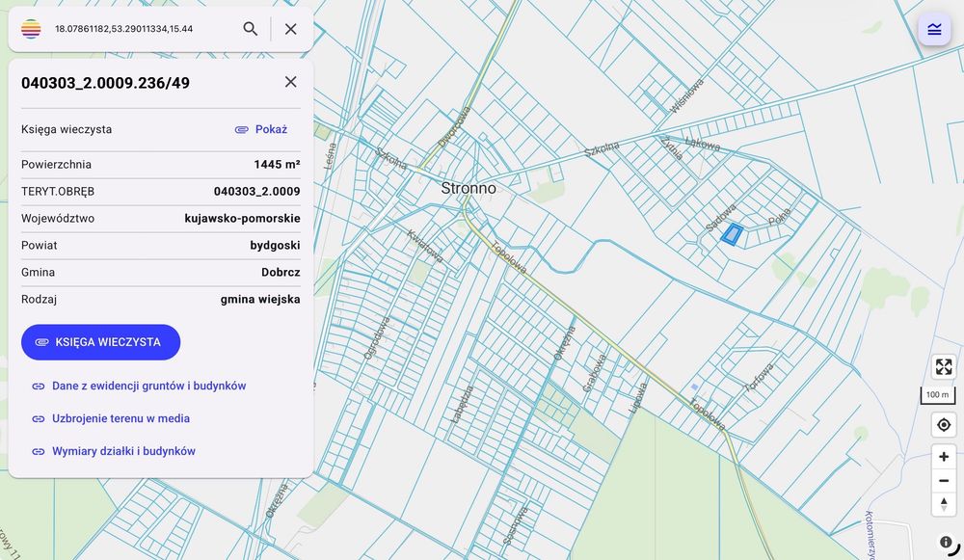Image resolution: width=964 pixels, height=560 pixels.
Task: Click the kujawsko-pomorskie value
Action: click(242, 219)
